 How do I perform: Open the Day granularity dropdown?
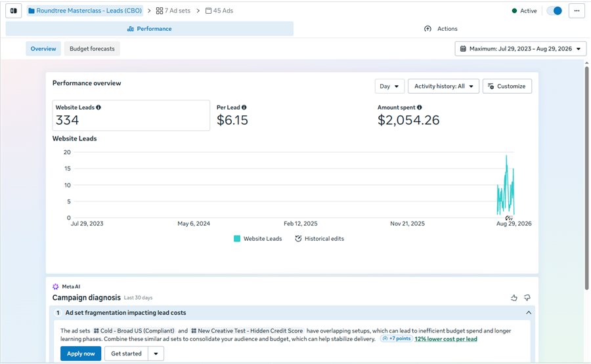(389, 86)
